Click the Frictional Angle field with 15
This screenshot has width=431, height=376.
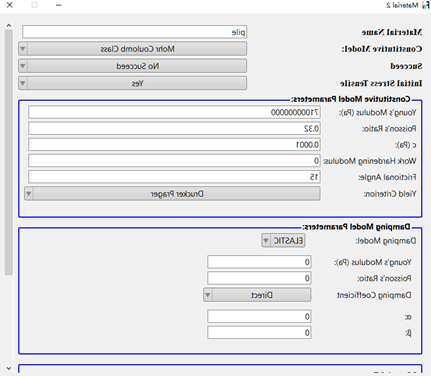[x=174, y=177]
